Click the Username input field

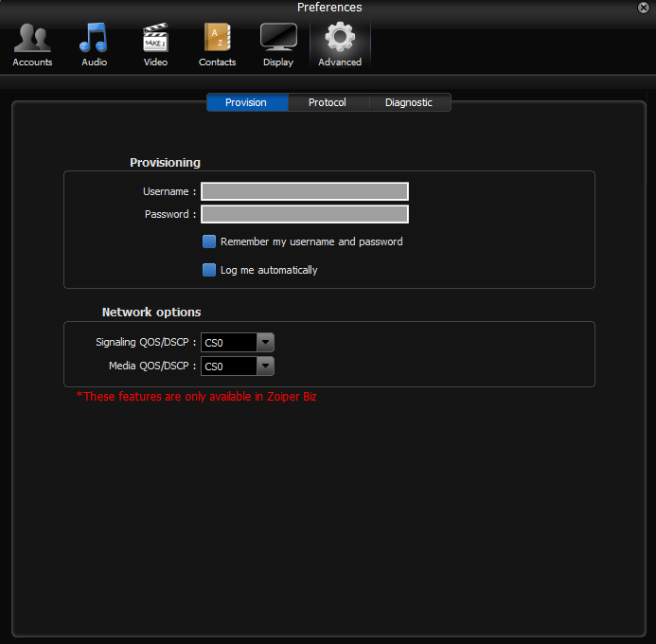point(305,191)
